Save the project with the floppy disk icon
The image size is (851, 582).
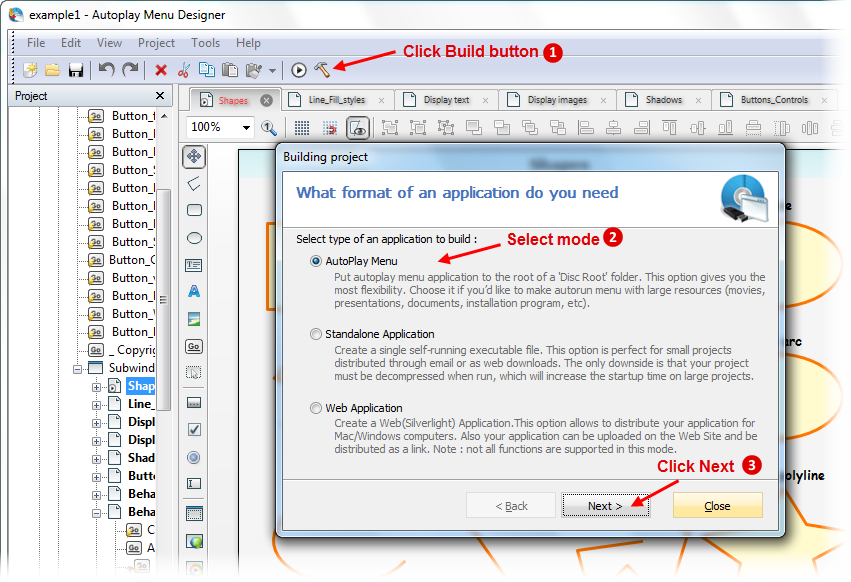[x=75, y=70]
